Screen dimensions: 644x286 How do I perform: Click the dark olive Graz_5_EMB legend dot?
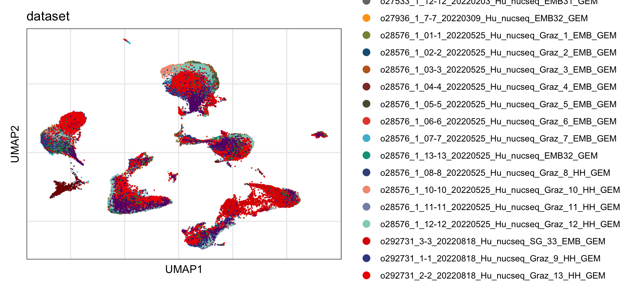click(x=366, y=104)
